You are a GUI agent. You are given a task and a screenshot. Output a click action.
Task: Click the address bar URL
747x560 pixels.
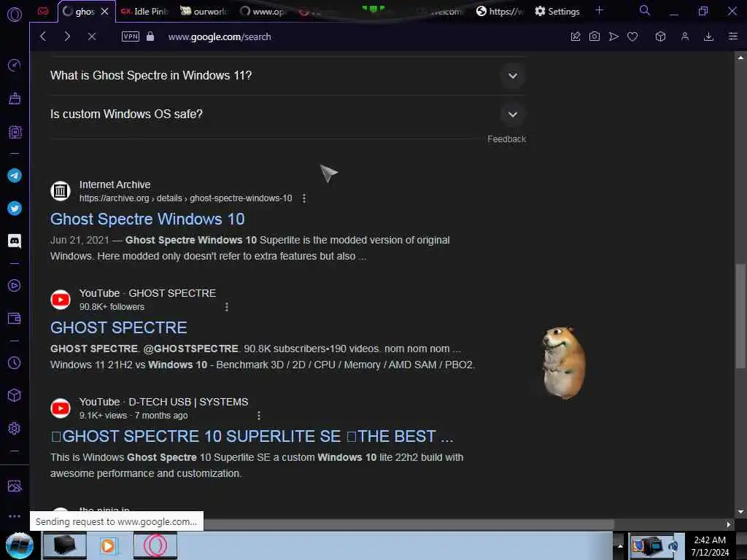point(220,36)
